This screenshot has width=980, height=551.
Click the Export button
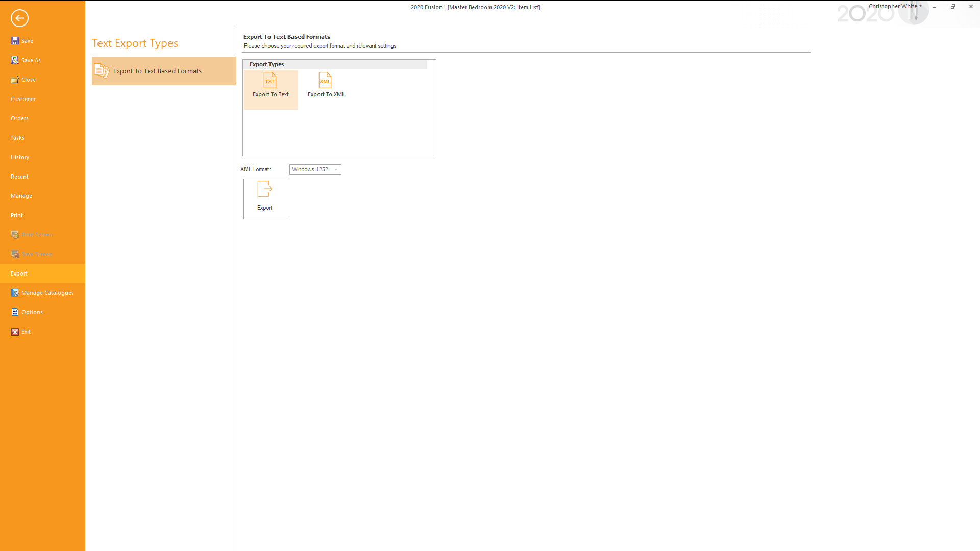pyautogui.click(x=265, y=199)
